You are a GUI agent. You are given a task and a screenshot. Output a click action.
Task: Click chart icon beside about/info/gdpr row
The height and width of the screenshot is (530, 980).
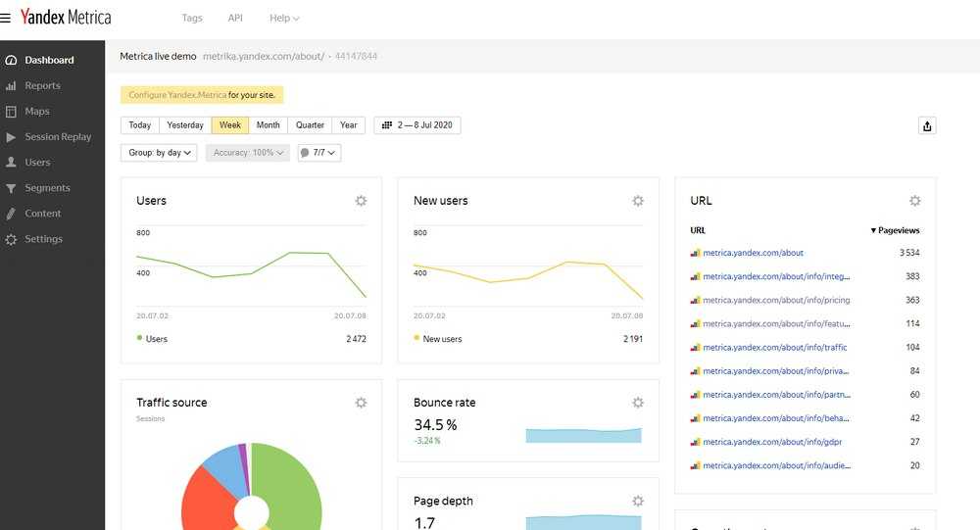point(695,442)
